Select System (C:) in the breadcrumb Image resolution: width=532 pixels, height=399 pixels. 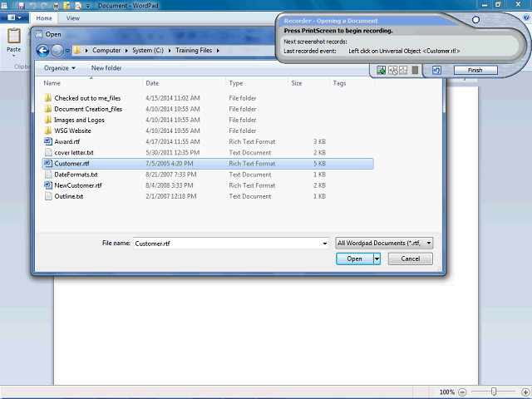(x=148, y=50)
